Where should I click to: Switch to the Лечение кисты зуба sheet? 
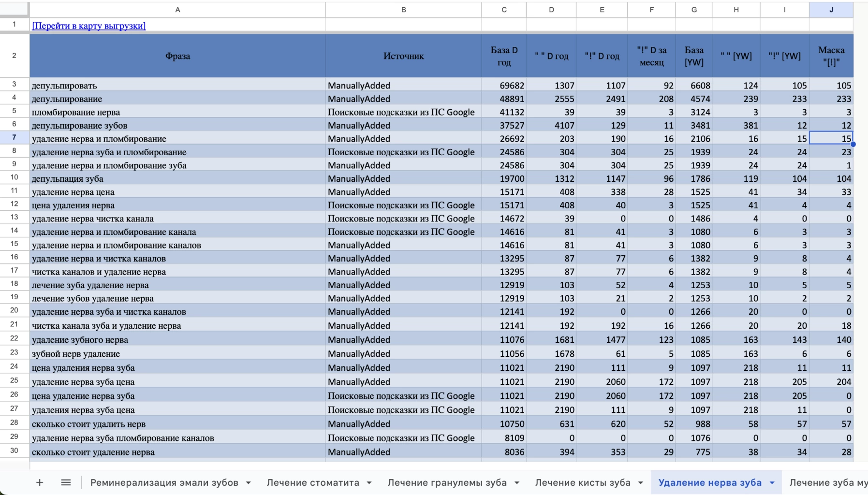point(582,482)
